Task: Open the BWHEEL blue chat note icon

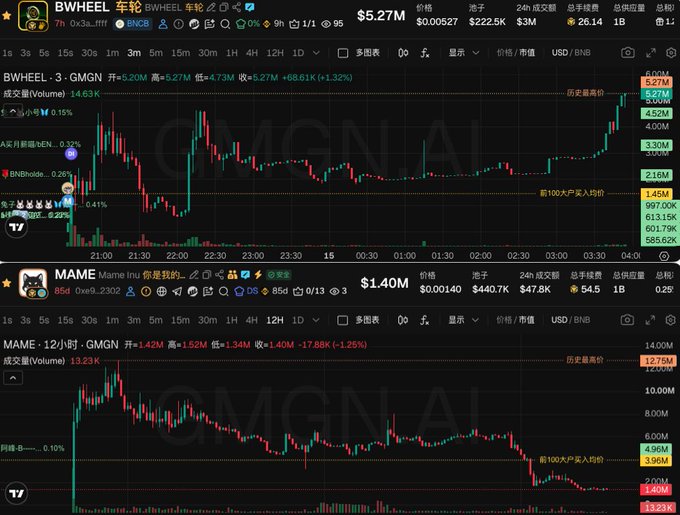Action: [x=249, y=7]
